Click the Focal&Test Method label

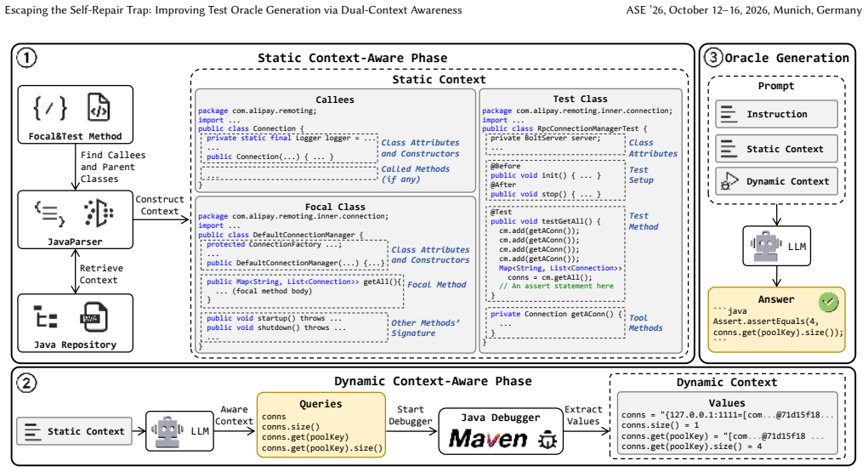click(x=76, y=136)
